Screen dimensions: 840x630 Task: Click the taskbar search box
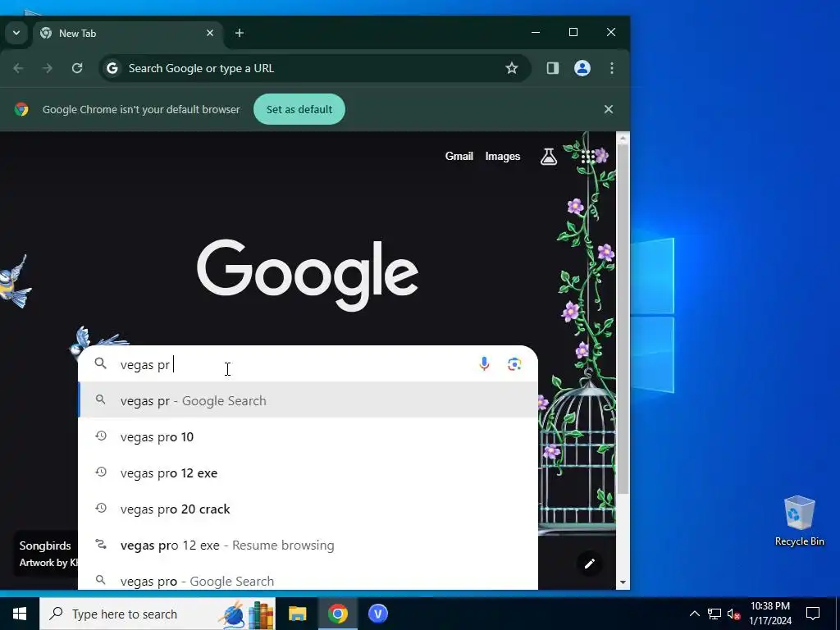point(157,614)
